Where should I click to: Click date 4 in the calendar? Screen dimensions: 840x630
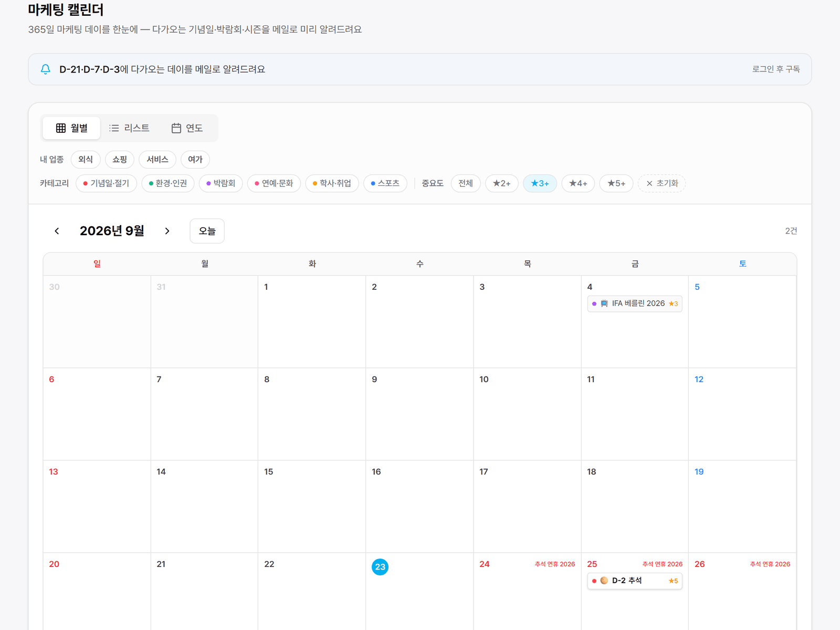tap(590, 287)
